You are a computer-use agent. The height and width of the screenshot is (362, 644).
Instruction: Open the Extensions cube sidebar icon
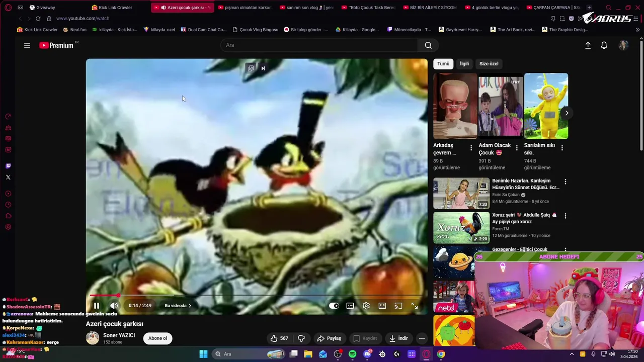(x=8, y=216)
